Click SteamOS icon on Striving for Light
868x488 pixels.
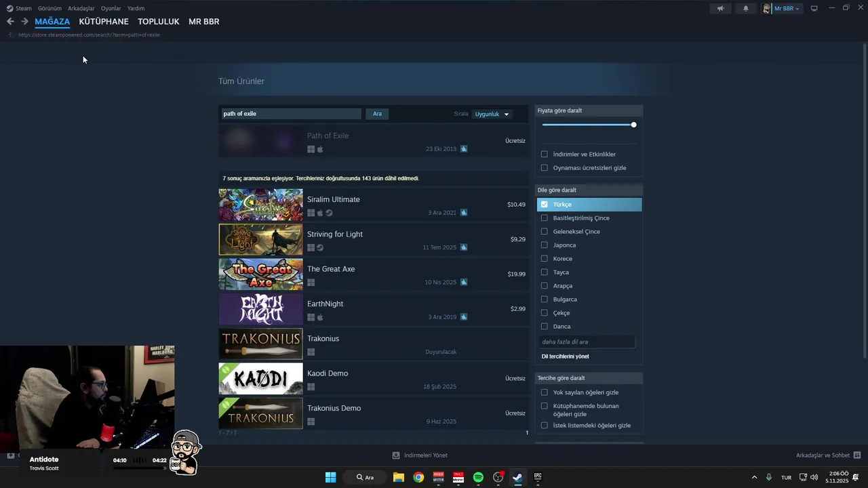pos(320,247)
